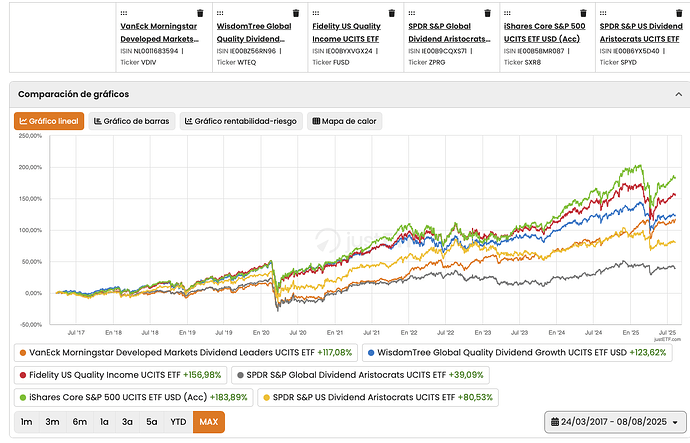Toggle WisdomTree Global Quality series in legend
This screenshot has width=690, height=443.
517,352
